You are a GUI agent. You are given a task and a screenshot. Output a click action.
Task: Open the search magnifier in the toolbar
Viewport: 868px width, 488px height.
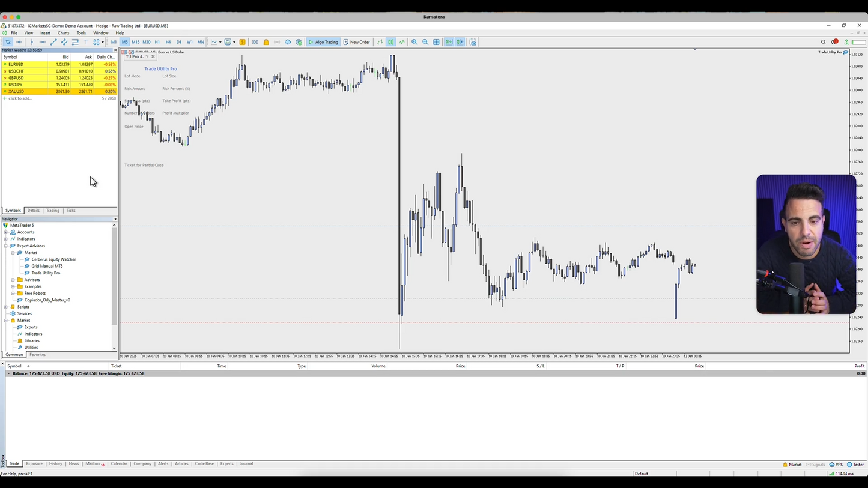(823, 42)
